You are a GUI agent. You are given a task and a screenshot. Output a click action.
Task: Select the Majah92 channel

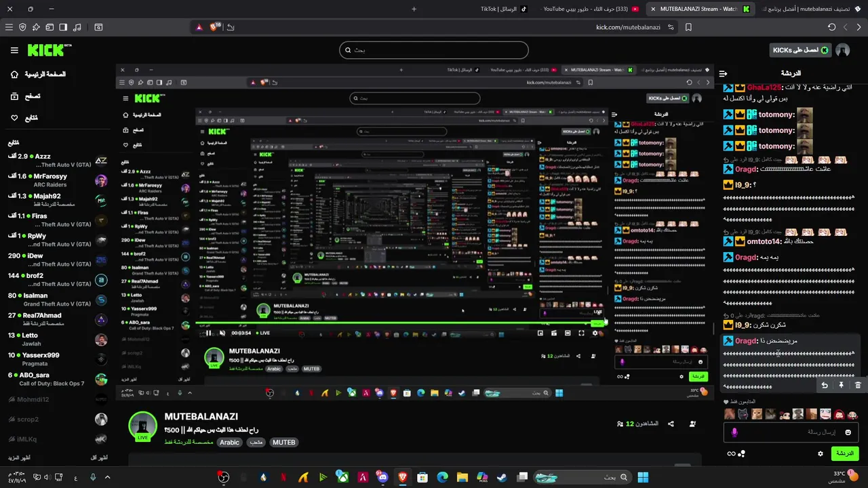pos(58,200)
